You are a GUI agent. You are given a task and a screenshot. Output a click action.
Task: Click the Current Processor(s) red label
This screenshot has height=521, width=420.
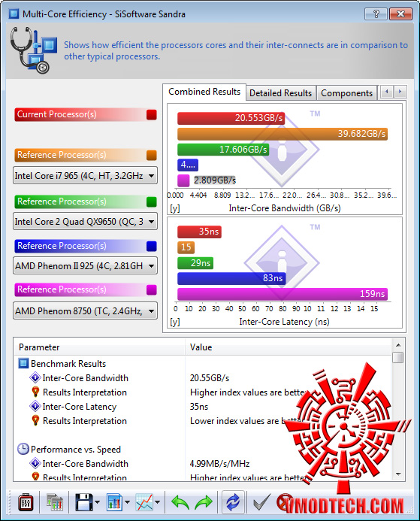click(x=57, y=114)
